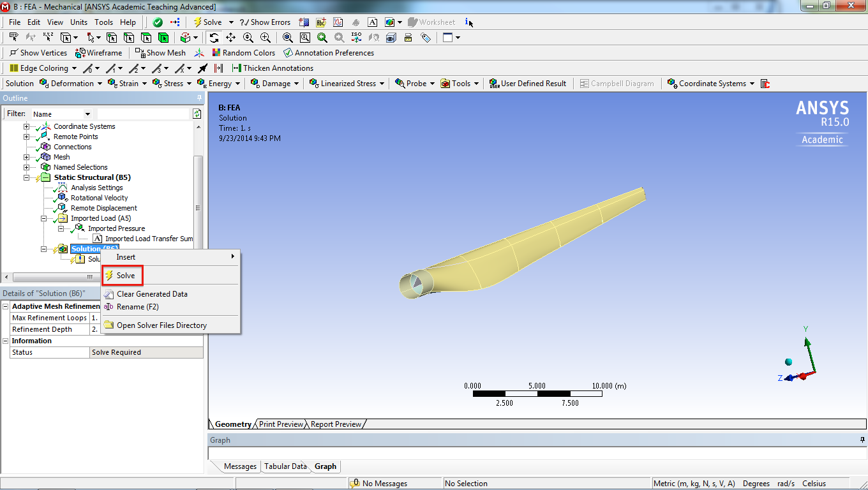This screenshot has height=490, width=868.
Task: Switch to the Report Preview tab
Action: [336, 424]
